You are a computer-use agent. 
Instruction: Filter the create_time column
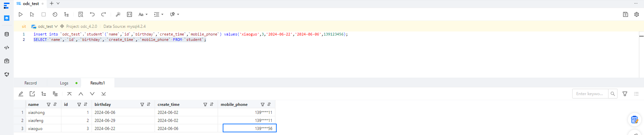click(205, 105)
